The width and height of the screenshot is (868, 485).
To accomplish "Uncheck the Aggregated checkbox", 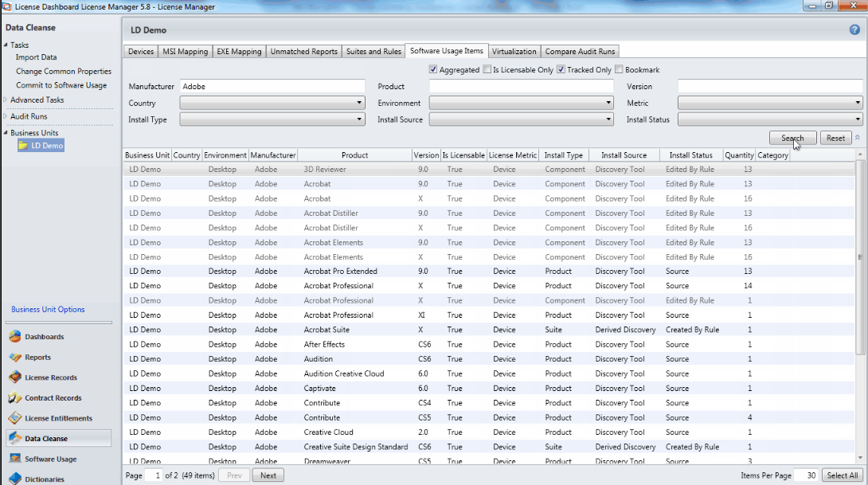I will coord(433,70).
